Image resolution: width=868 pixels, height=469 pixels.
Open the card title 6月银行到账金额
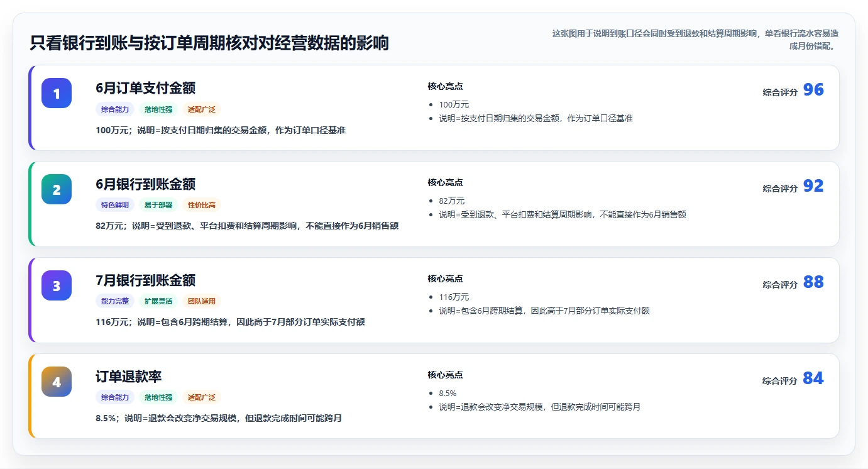point(146,184)
